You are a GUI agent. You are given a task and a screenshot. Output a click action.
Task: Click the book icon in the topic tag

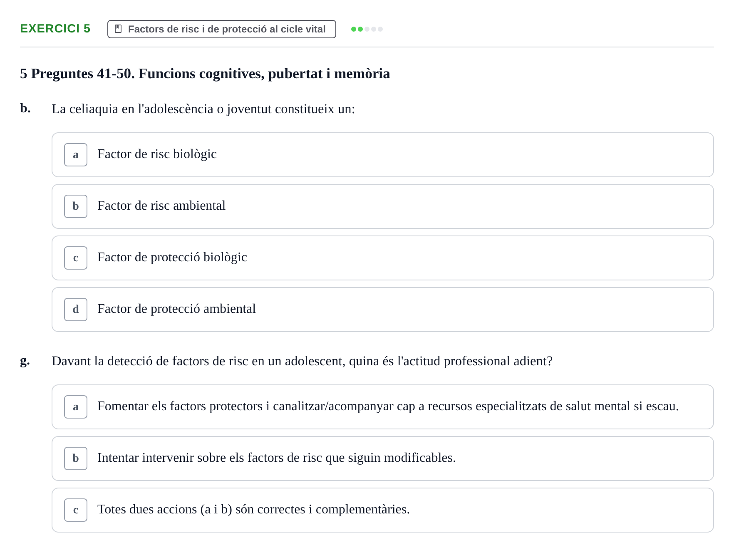118,29
